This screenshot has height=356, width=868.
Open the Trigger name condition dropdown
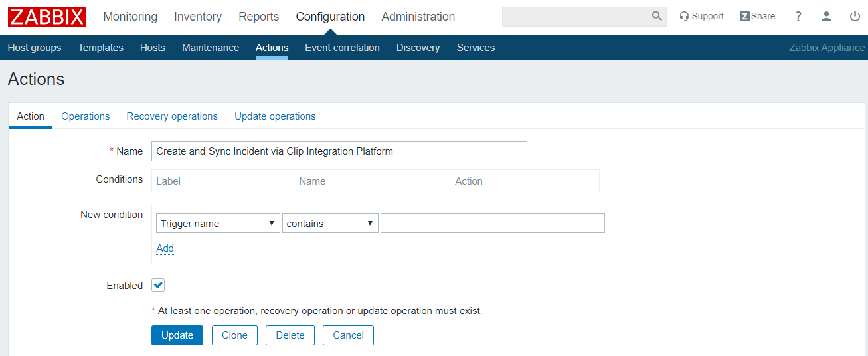click(x=218, y=224)
